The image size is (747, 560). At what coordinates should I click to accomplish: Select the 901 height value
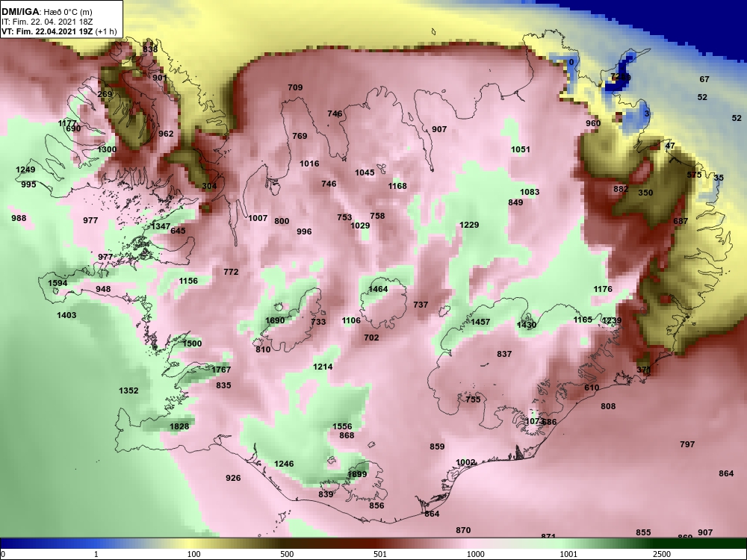click(160, 78)
